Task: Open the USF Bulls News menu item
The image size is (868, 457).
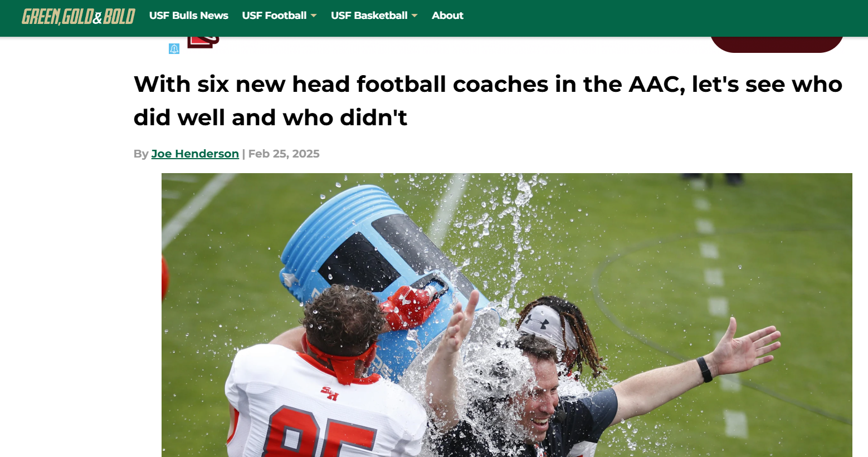Action: [x=189, y=16]
